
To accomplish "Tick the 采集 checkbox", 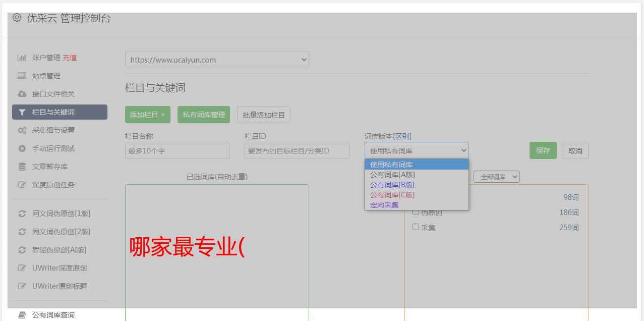I will tap(416, 227).
